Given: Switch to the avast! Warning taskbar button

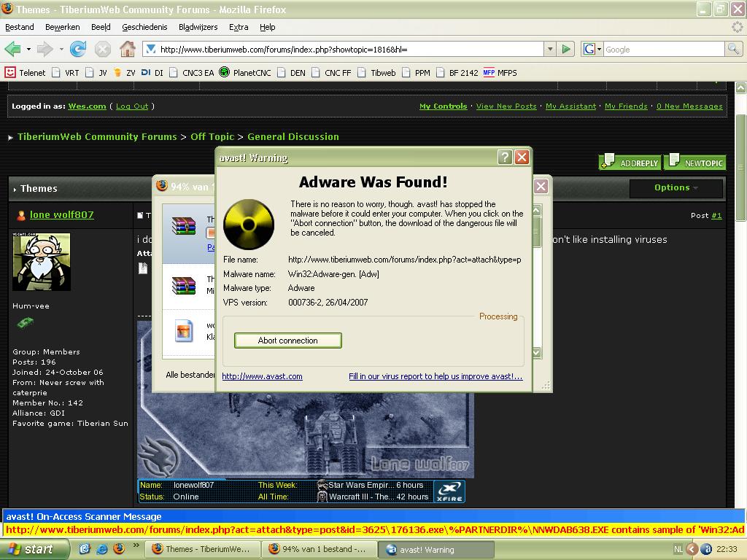Looking at the screenshot, I should (x=436, y=549).
